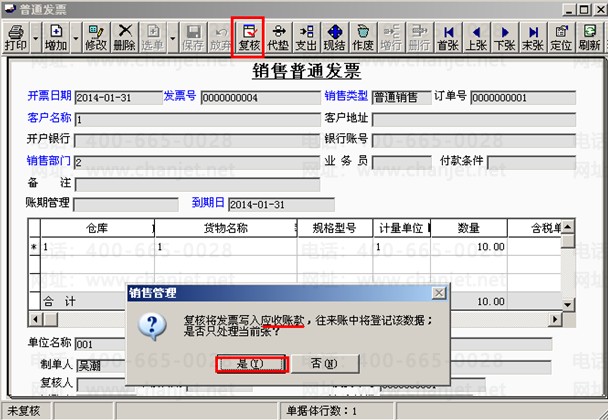The height and width of the screenshot is (420, 608).
Task: Click the 支出 expense icon
Action: click(306, 38)
